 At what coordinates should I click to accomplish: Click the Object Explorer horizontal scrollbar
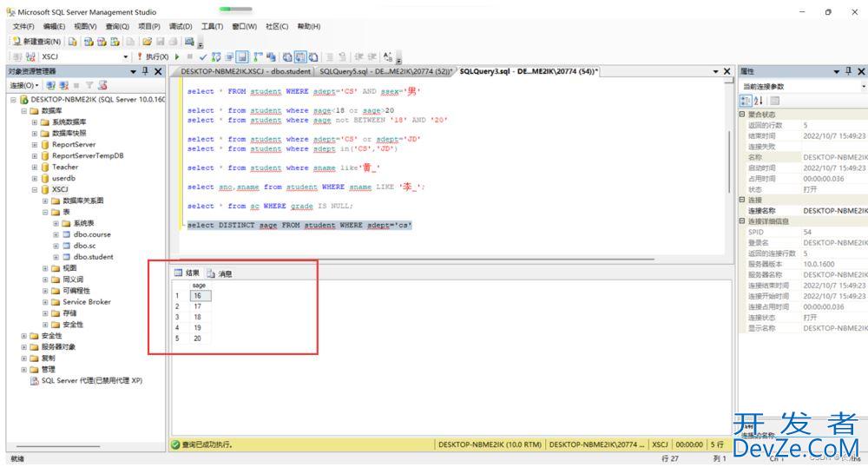tap(58, 446)
